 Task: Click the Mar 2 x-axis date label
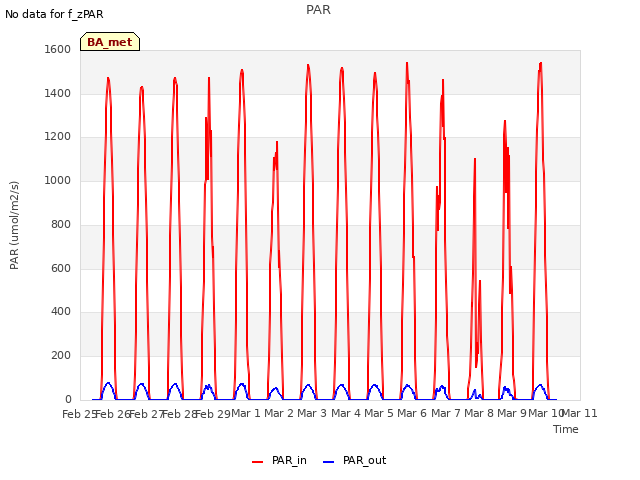point(279,413)
